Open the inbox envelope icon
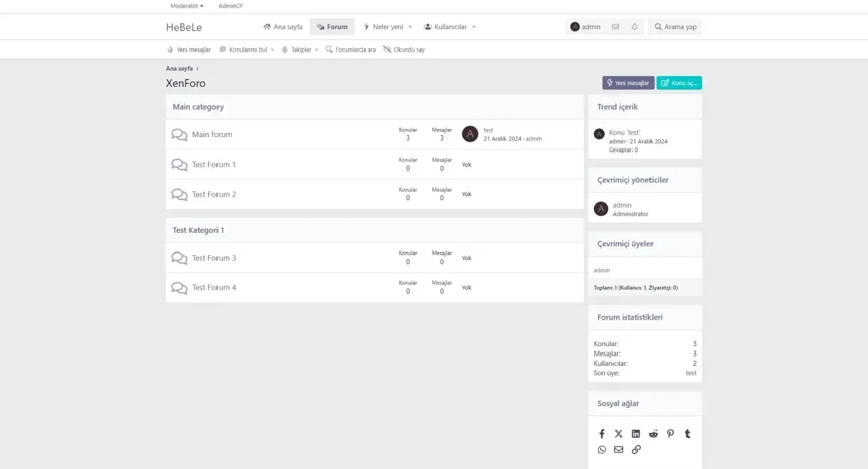This screenshot has width=868, height=469. tap(615, 27)
